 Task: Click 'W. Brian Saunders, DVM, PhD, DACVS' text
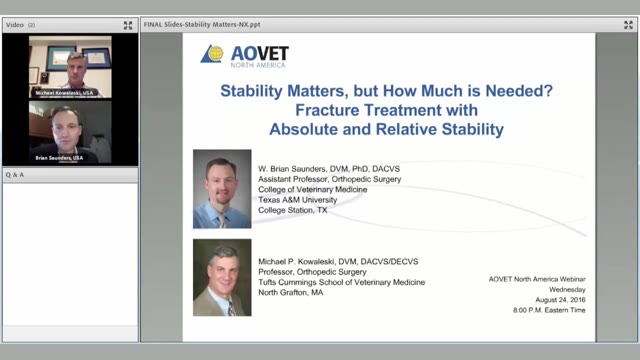coord(329,169)
